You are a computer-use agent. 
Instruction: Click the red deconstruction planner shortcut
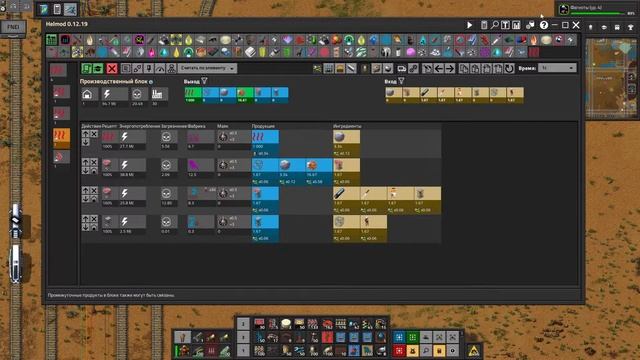pos(399,351)
